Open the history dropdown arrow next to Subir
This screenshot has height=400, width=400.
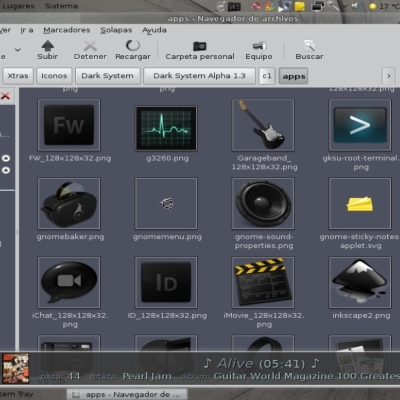[18, 50]
